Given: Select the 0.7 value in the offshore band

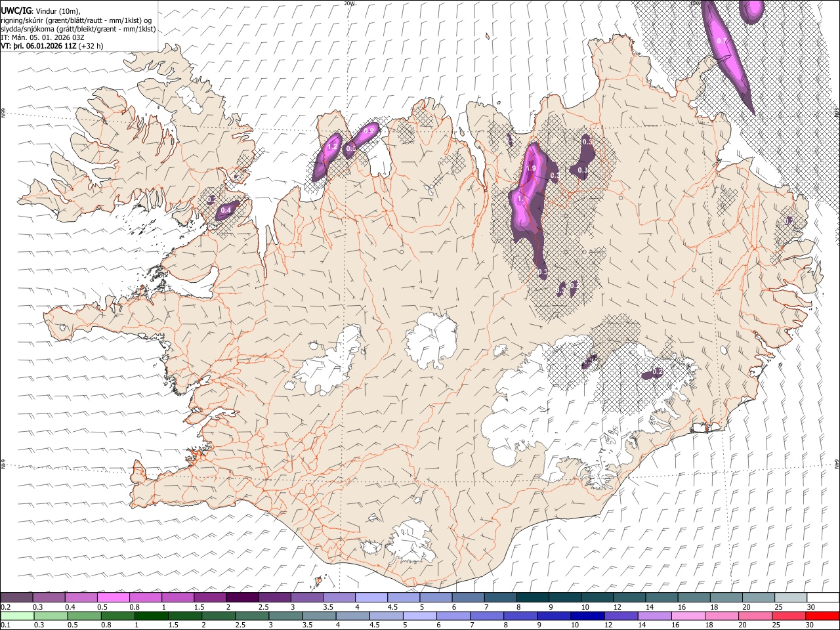Looking at the screenshot, I should click(722, 41).
